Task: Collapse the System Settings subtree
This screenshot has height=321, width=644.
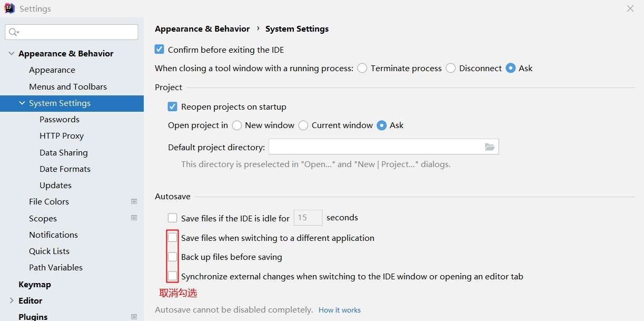Action: tap(22, 103)
